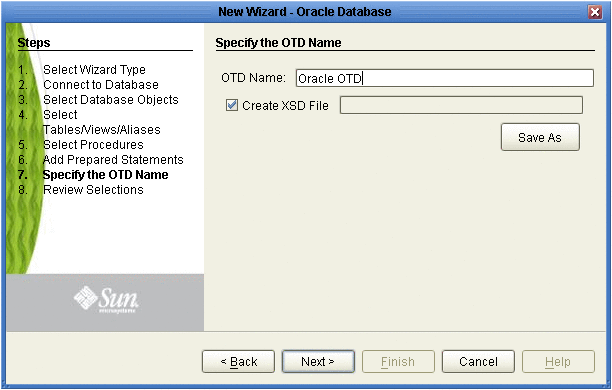The image size is (612, 390).
Task: Click the Finish button
Action: click(398, 362)
